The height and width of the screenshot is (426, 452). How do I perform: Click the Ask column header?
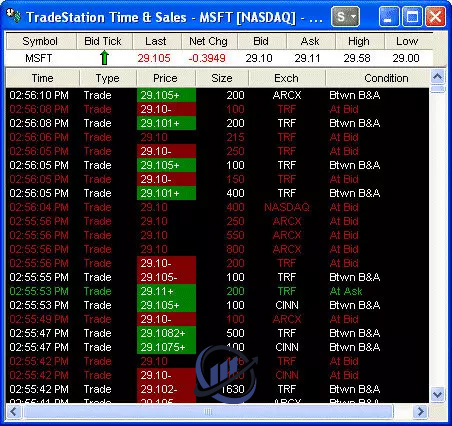[x=310, y=41]
